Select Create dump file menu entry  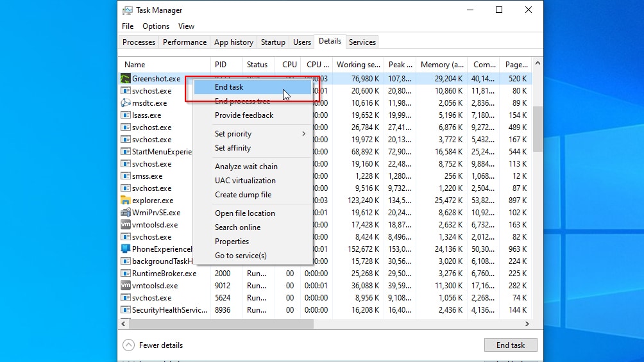pos(242,195)
